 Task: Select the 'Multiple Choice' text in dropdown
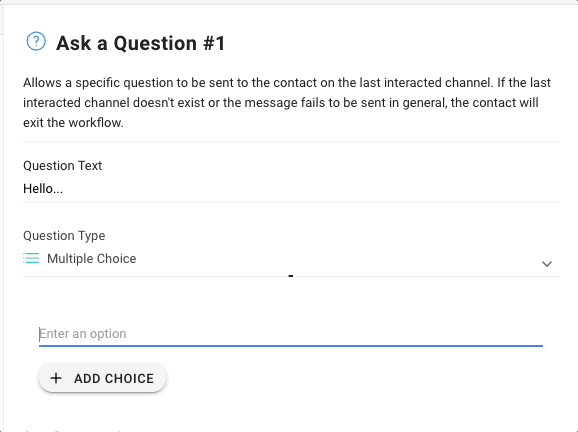tap(91, 259)
